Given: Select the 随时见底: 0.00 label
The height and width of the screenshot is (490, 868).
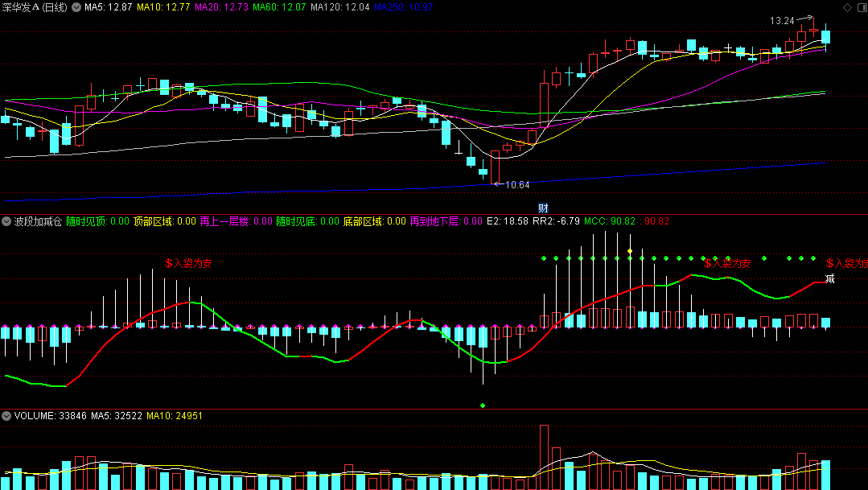Looking at the screenshot, I should pyautogui.click(x=308, y=221).
